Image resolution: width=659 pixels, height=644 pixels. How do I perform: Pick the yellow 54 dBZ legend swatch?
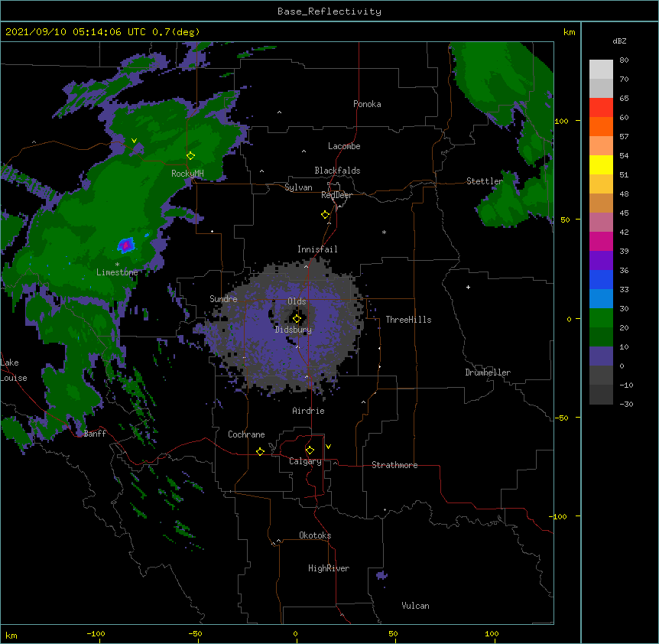coord(601,164)
